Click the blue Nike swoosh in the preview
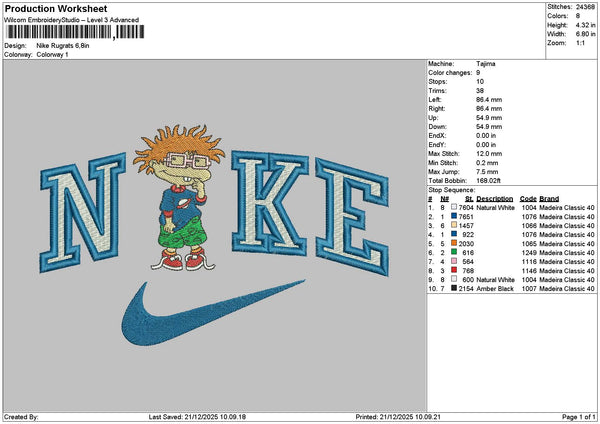Viewport: 600px width, 424px height. point(213,313)
